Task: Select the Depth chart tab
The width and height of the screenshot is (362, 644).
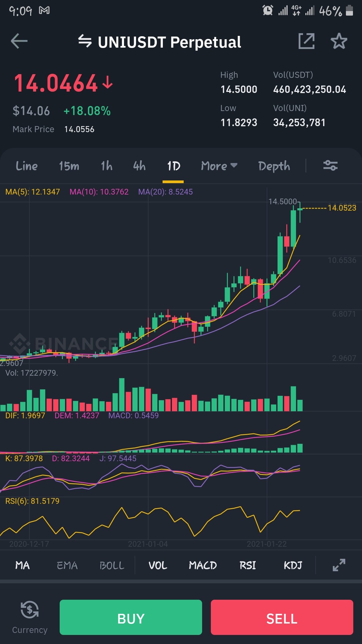Action: click(274, 166)
